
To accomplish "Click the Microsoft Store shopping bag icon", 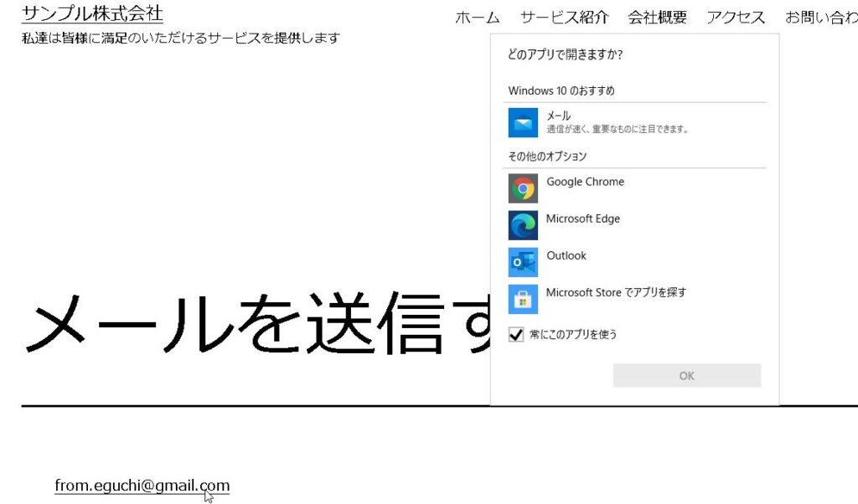I will point(523,299).
